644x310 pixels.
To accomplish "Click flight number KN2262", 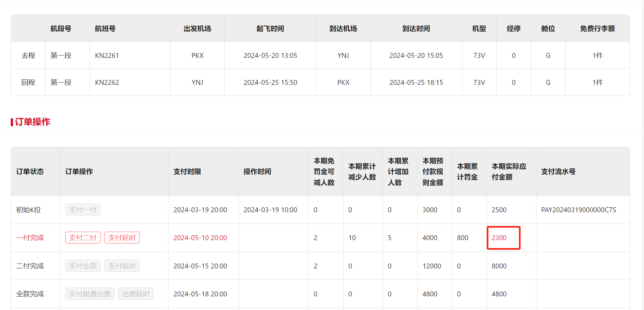I will 107,83.
